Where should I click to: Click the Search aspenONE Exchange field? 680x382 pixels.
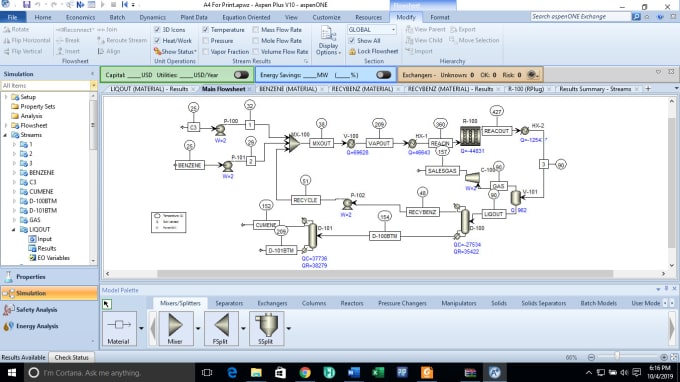[x=580, y=17]
